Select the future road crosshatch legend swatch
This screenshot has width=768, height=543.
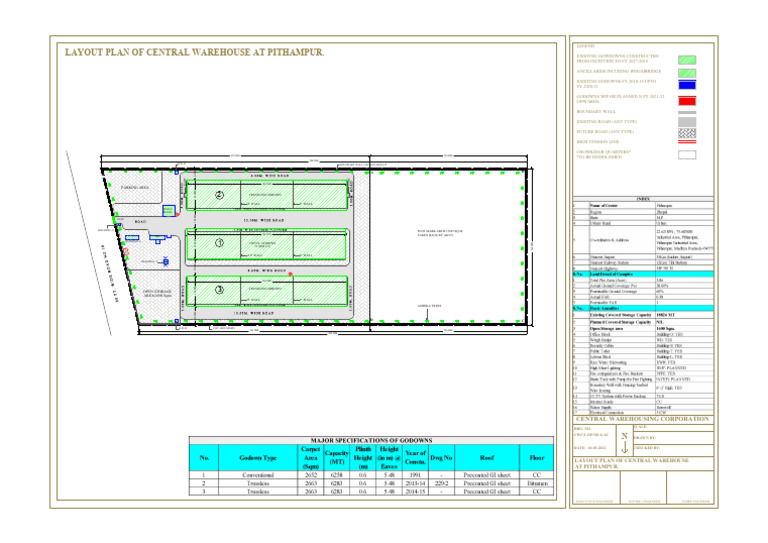[x=687, y=133]
